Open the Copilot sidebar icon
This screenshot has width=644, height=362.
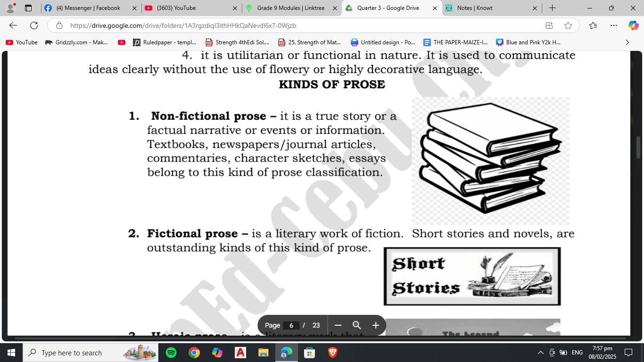(x=633, y=25)
